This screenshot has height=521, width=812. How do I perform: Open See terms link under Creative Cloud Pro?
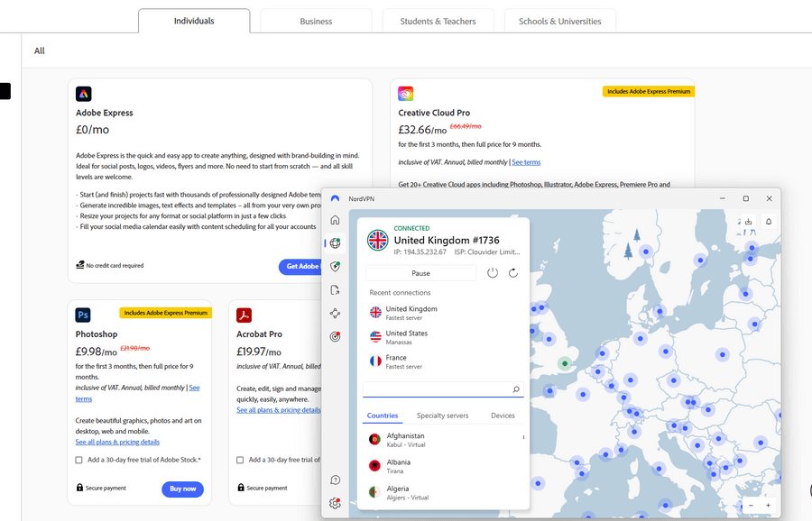click(526, 162)
